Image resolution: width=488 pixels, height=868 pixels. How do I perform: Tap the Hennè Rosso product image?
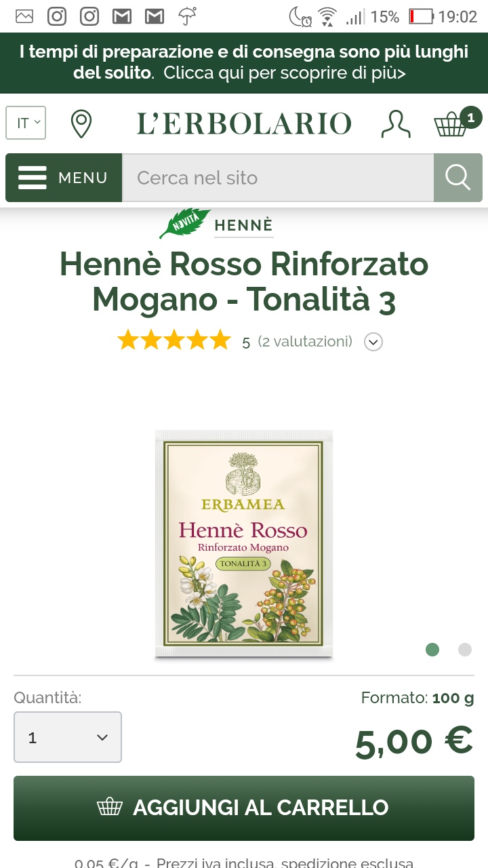(x=244, y=545)
